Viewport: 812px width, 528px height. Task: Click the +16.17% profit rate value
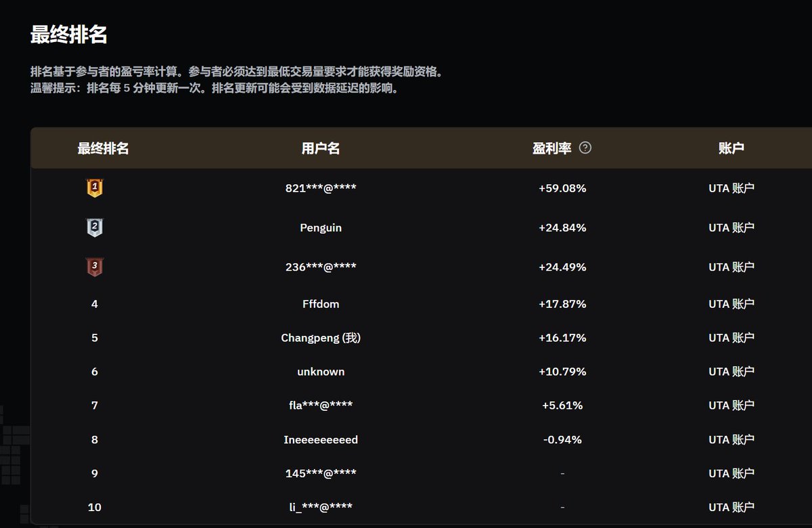point(562,338)
